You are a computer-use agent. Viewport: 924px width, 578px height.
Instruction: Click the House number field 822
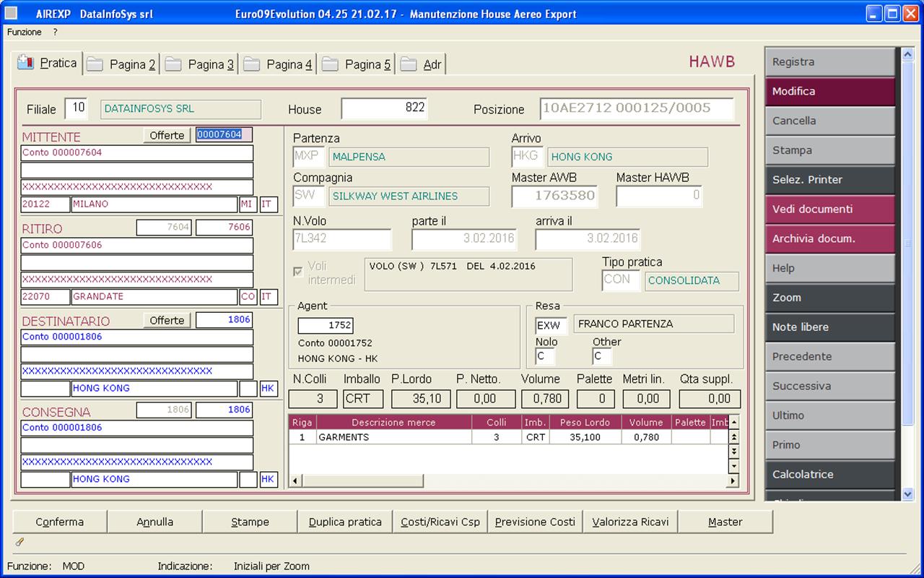tap(384, 108)
